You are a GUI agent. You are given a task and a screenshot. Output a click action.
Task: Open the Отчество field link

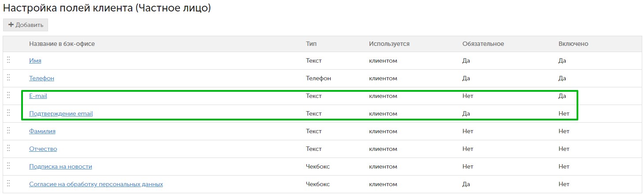[x=43, y=149]
